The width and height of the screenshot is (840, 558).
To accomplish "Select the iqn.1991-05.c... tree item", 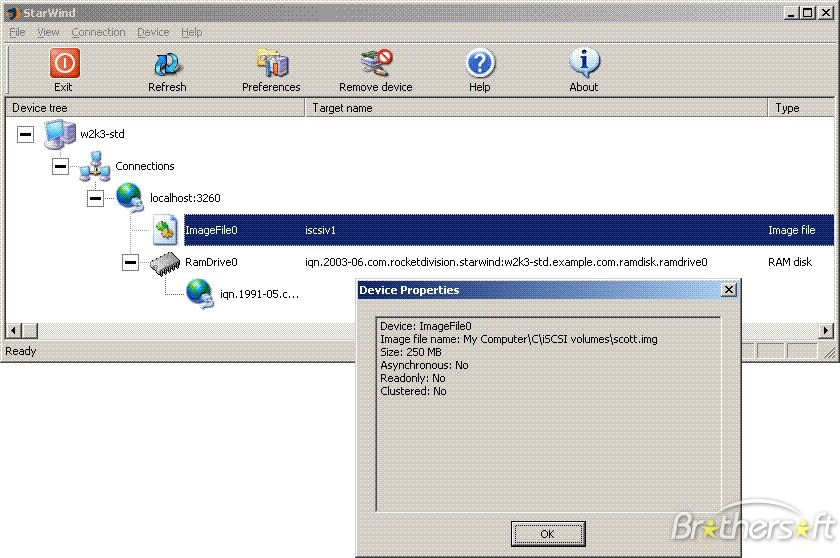I will [259, 294].
